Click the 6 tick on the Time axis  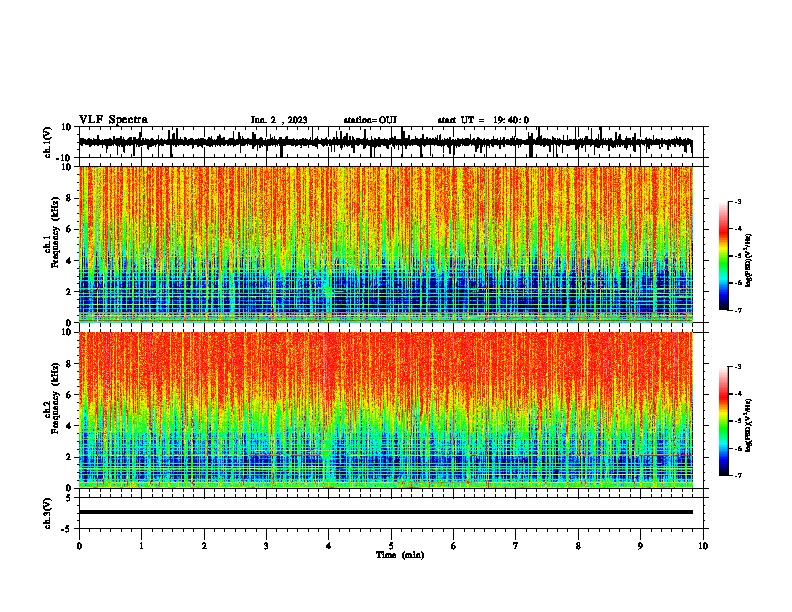click(x=454, y=546)
